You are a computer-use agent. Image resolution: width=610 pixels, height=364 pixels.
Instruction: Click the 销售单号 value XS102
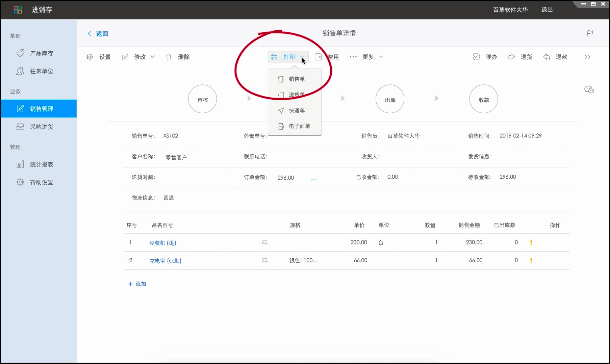tap(171, 136)
